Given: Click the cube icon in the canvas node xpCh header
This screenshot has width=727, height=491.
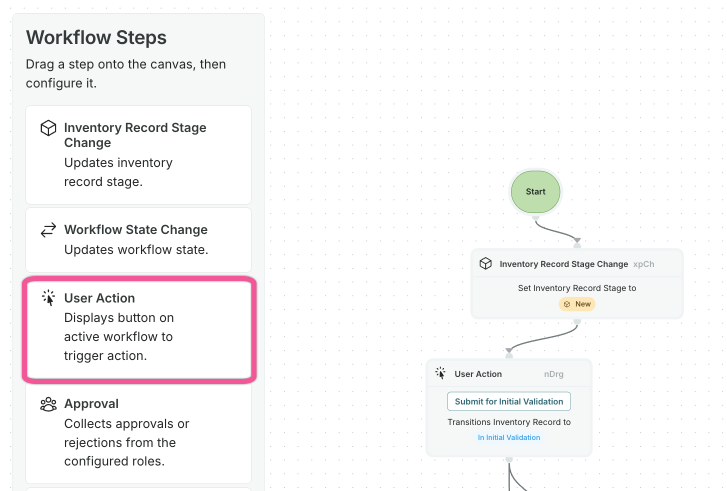Looking at the screenshot, I should click(485, 264).
